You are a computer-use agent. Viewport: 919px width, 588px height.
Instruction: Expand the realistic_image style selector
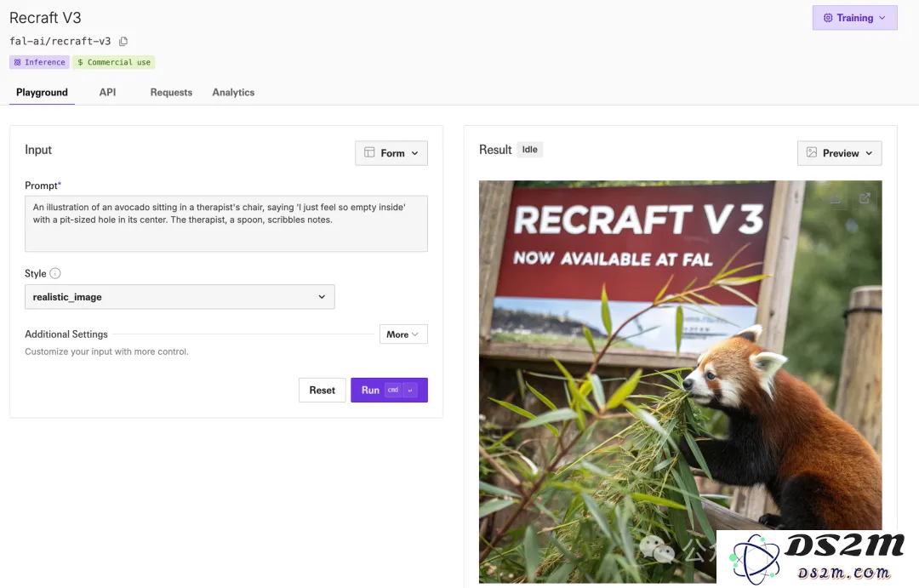coord(180,297)
